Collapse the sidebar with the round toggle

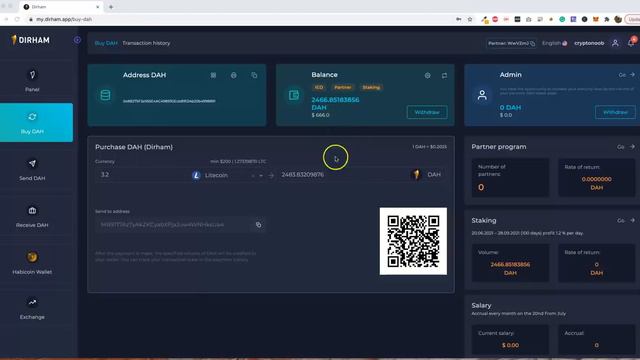tap(77, 40)
